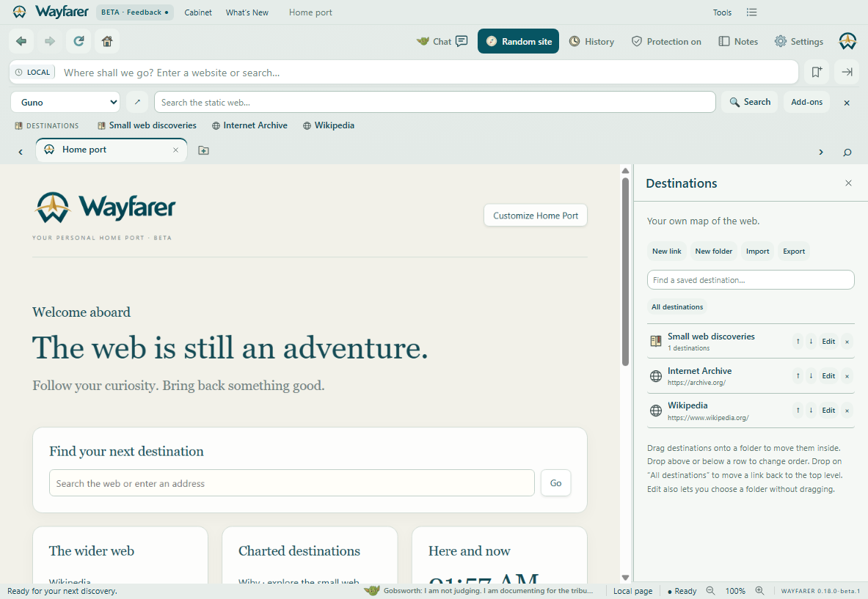Move Wikipedia destination down

[811, 411]
